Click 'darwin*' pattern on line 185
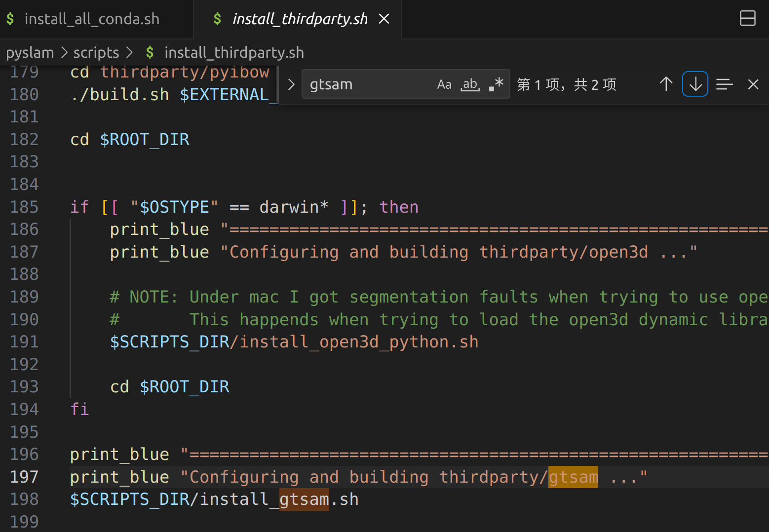 pos(294,207)
